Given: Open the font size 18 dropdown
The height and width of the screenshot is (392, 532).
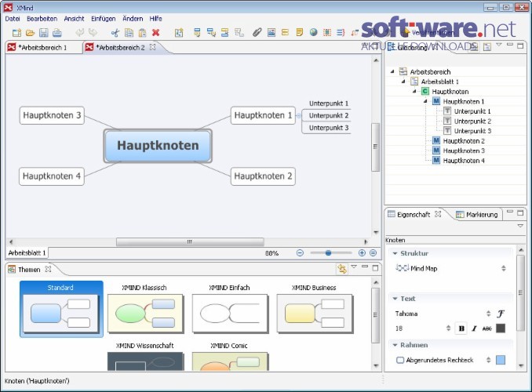Looking at the screenshot, I should point(448,328).
